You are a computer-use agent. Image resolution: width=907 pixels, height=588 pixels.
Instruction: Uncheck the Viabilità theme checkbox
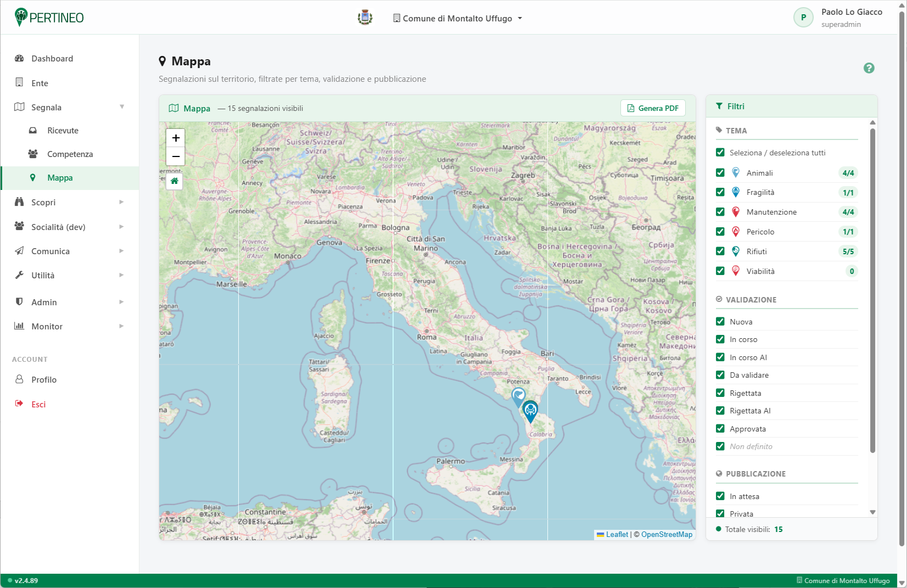pyautogui.click(x=720, y=271)
